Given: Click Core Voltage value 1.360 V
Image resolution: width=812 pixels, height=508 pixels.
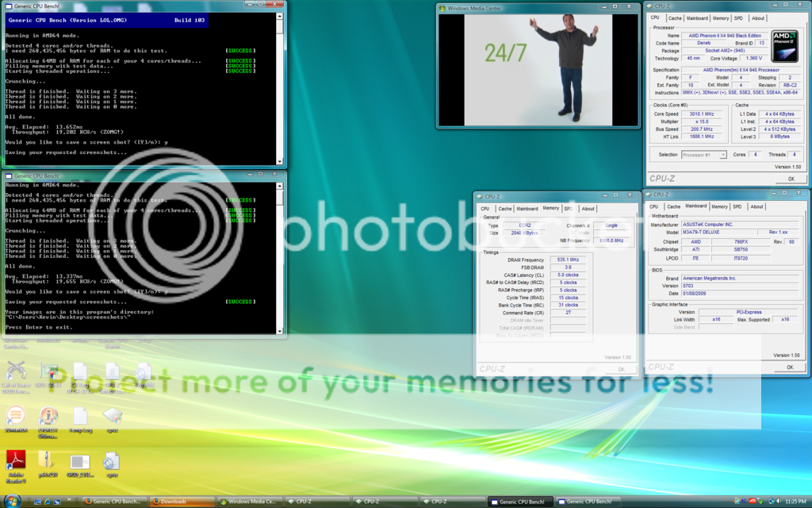Looking at the screenshot, I should point(753,59).
